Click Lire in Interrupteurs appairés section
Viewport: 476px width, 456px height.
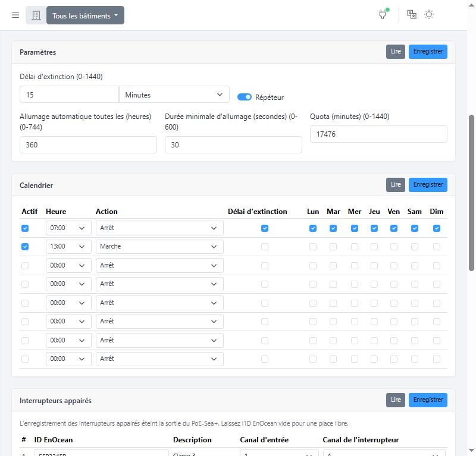pos(396,400)
